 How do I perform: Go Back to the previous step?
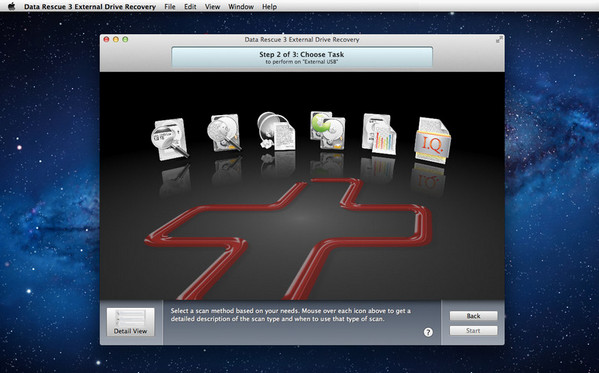(473, 316)
